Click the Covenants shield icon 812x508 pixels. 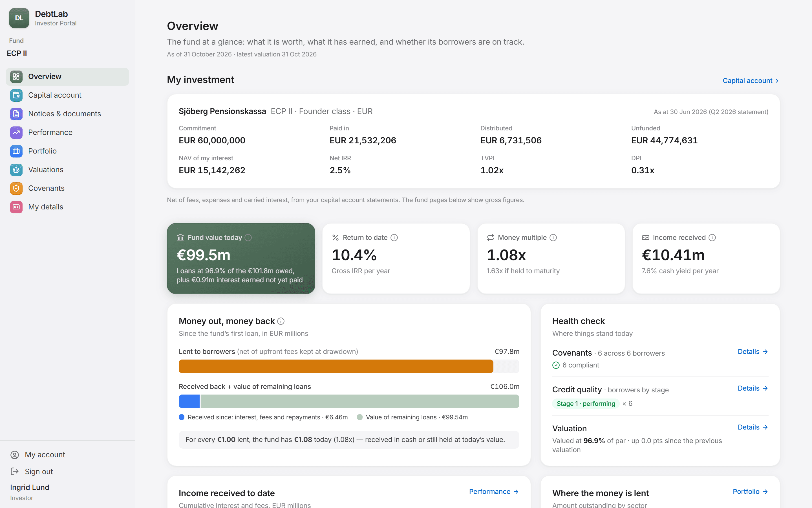pyautogui.click(x=16, y=189)
